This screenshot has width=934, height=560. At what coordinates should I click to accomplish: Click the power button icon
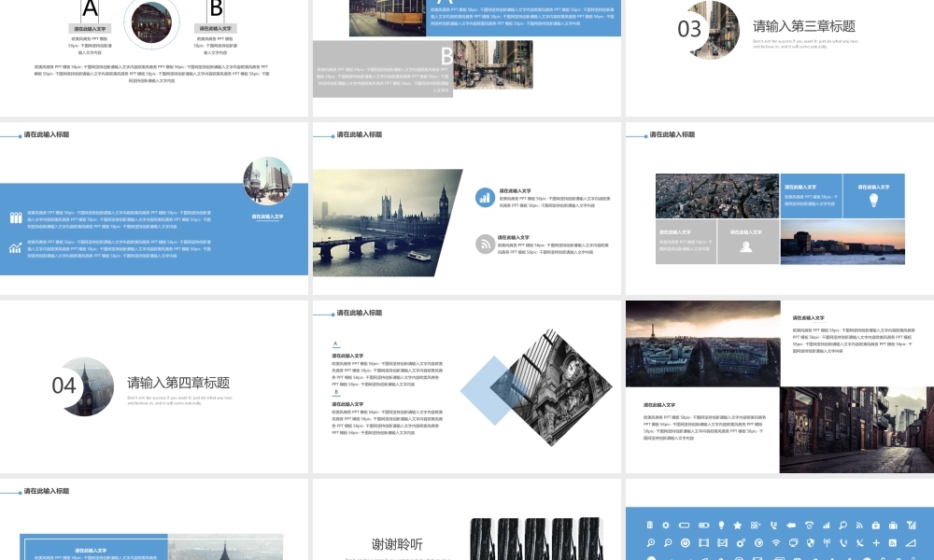[x=685, y=543]
